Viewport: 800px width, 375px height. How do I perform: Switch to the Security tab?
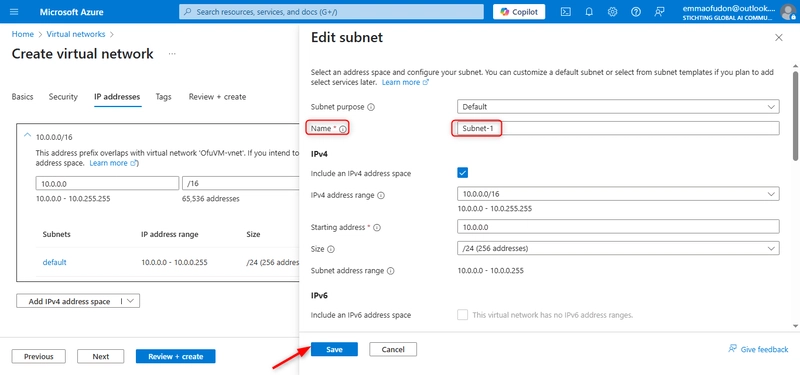tap(63, 96)
